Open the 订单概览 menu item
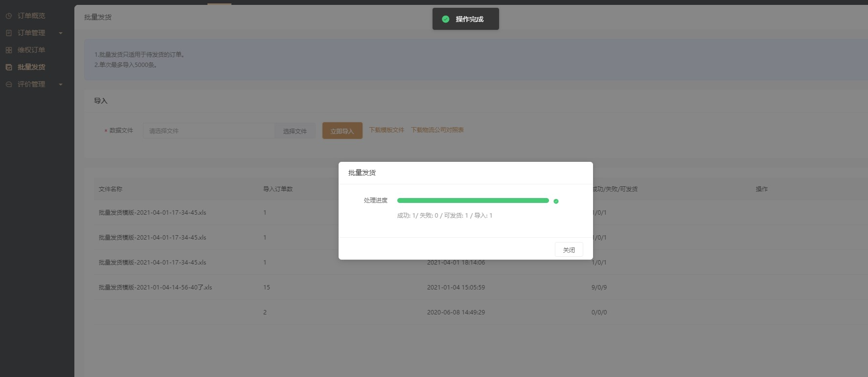 point(31,16)
